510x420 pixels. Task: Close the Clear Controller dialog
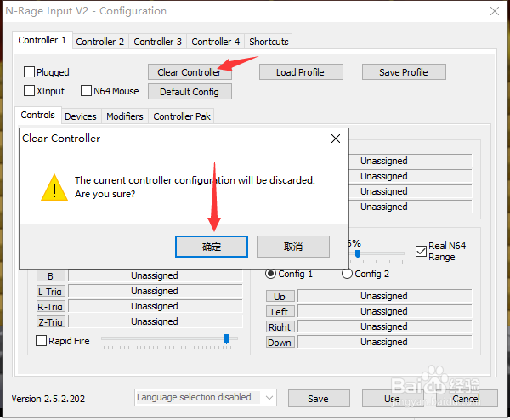[336, 139]
